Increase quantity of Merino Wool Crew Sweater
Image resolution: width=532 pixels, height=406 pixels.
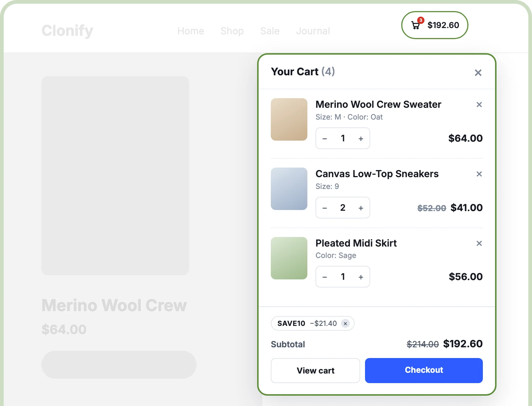361,139
